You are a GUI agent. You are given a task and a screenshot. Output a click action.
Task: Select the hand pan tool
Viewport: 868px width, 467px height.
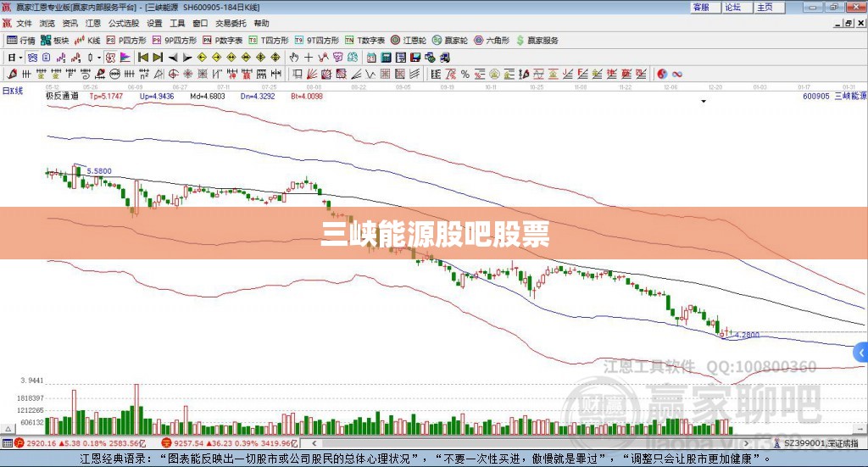click(x=293, y=58)
